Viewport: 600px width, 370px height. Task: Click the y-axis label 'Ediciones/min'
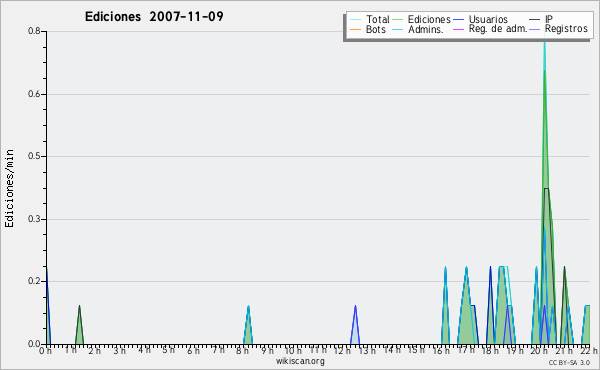(9, 188)
